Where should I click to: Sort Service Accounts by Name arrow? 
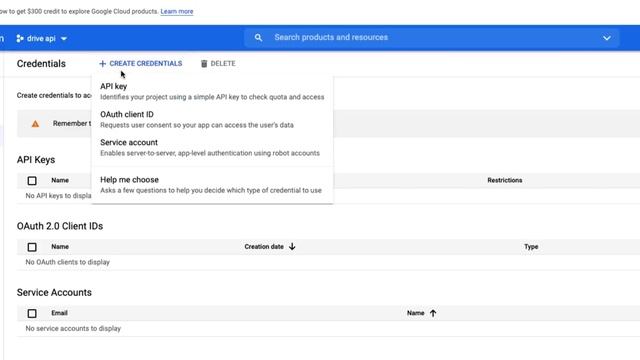pyautogui.click(x=433, y=313)
